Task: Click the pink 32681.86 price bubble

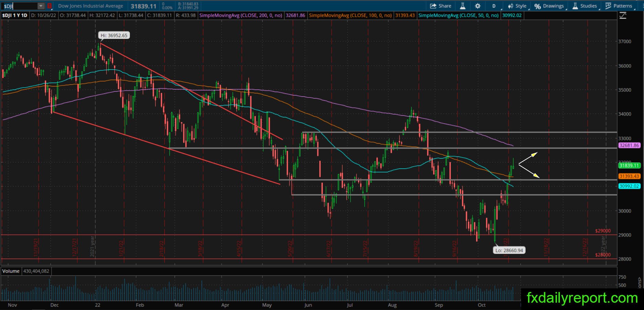Action: 629,145
